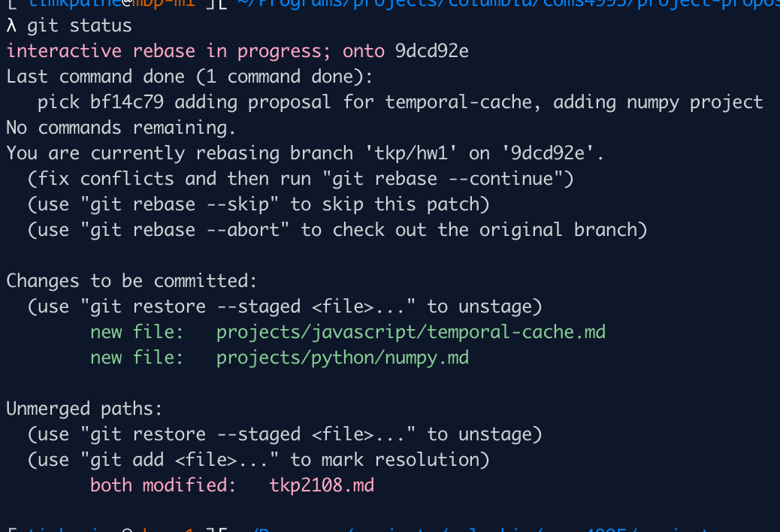
Task: Click the both modified label
Action: pyautogui.click(x=163, y=485)
